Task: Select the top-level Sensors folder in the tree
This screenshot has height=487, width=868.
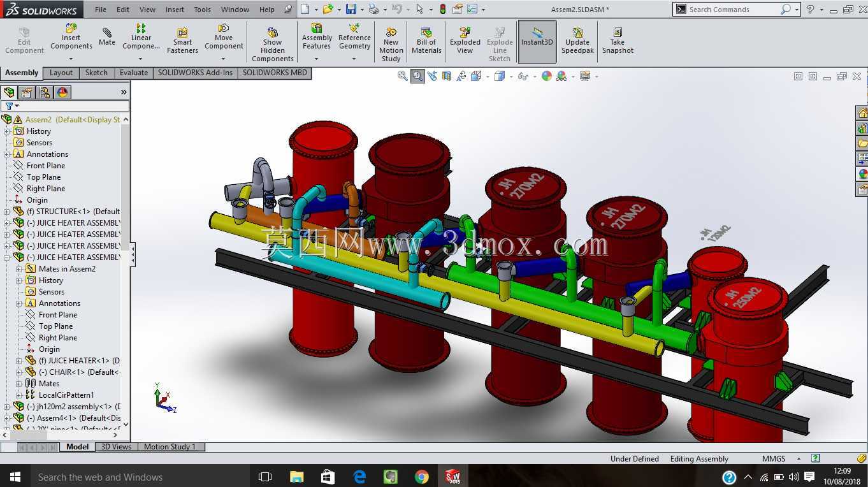Action: click(x=40, y=143)
